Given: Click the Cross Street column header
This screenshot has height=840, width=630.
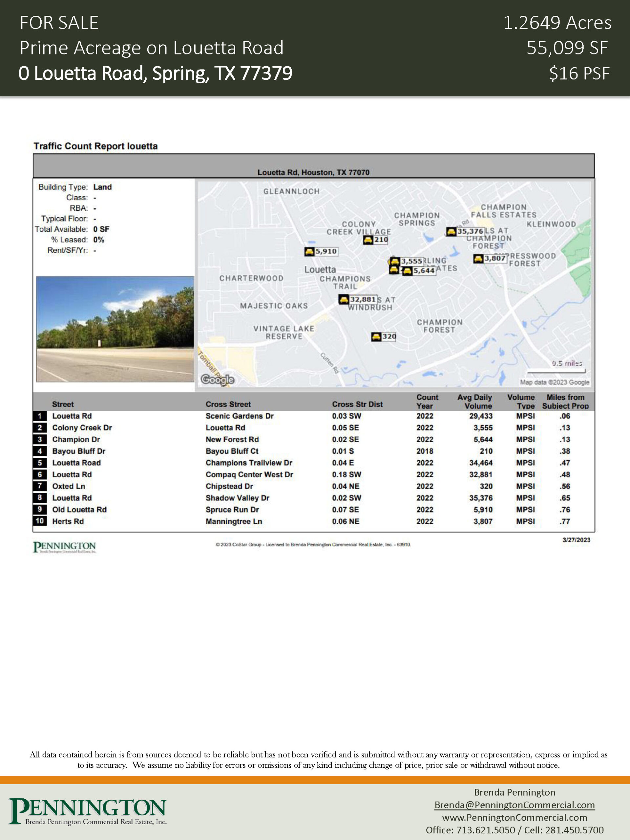Looking at the screenshot, I should pos(228,405).
